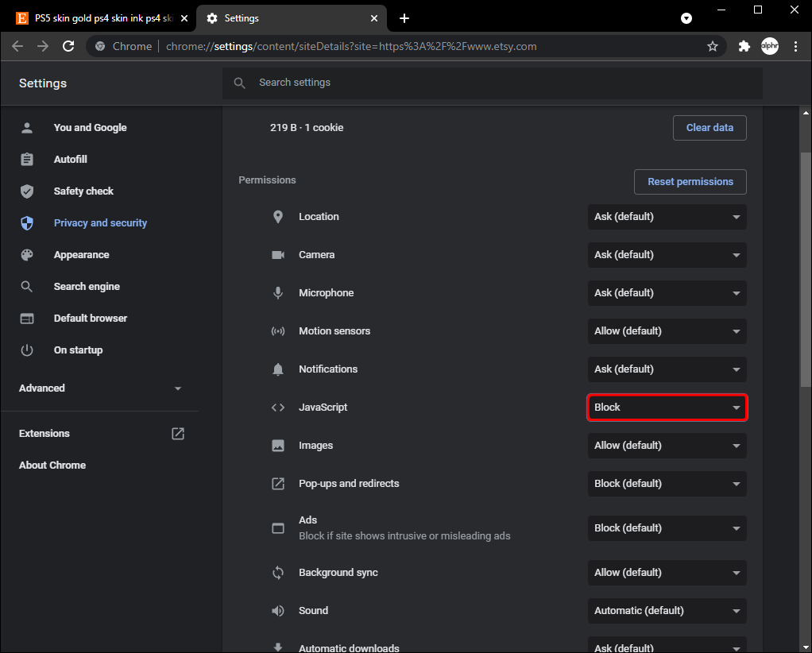Expand the Advanced section in sidebar
The image size is (812, 653).
coord(99,388)
